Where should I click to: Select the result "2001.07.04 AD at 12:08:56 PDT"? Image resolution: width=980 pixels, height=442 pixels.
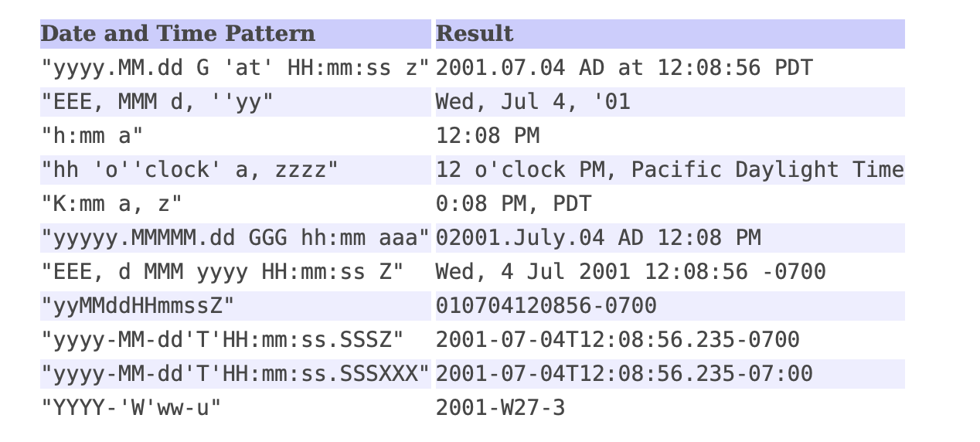(x=624, y=68)
